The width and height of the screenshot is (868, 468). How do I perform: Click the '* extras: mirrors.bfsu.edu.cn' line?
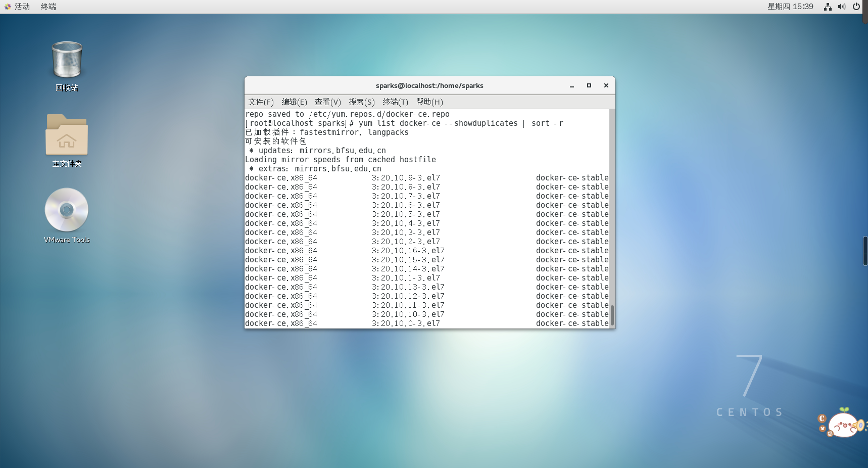[x=315, y=169]
